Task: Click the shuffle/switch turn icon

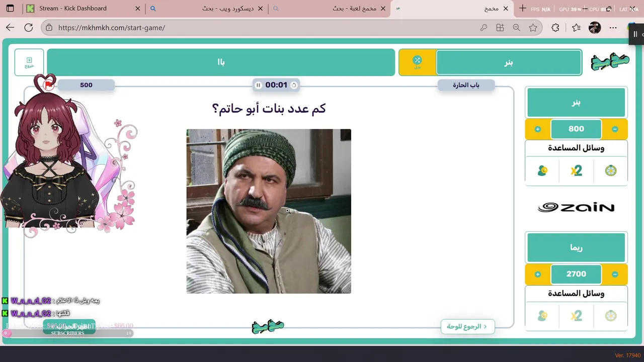Action: coord(417,60)
